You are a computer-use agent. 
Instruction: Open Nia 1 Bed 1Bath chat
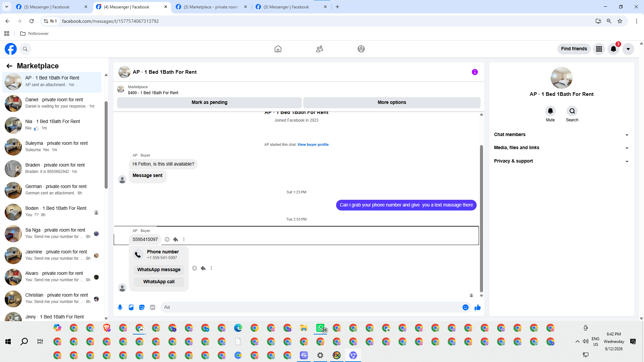52,125
